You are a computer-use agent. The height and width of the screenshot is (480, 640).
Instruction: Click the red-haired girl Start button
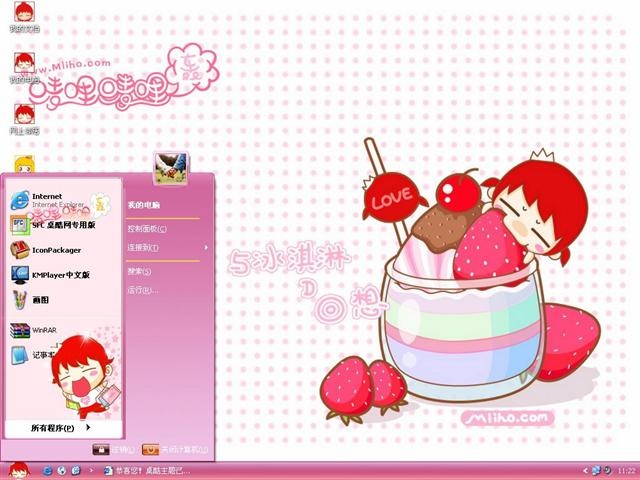pos(19,471)
